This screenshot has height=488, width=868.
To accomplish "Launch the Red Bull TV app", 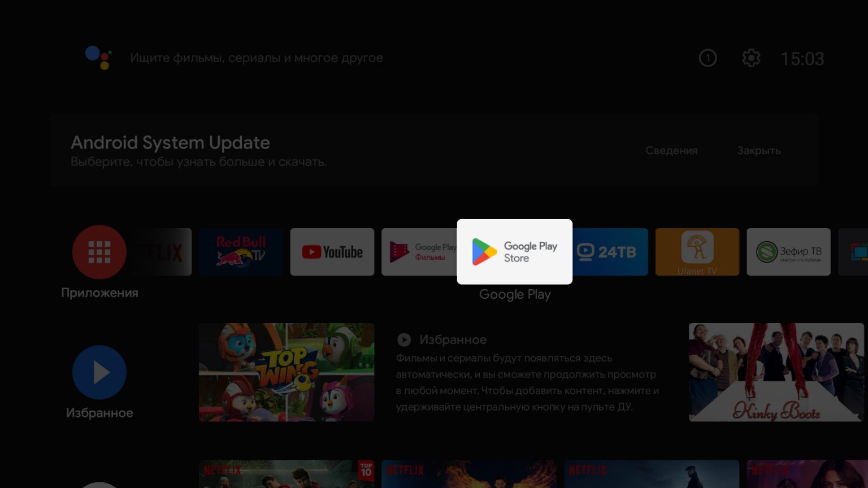I will tap(241, 252).
